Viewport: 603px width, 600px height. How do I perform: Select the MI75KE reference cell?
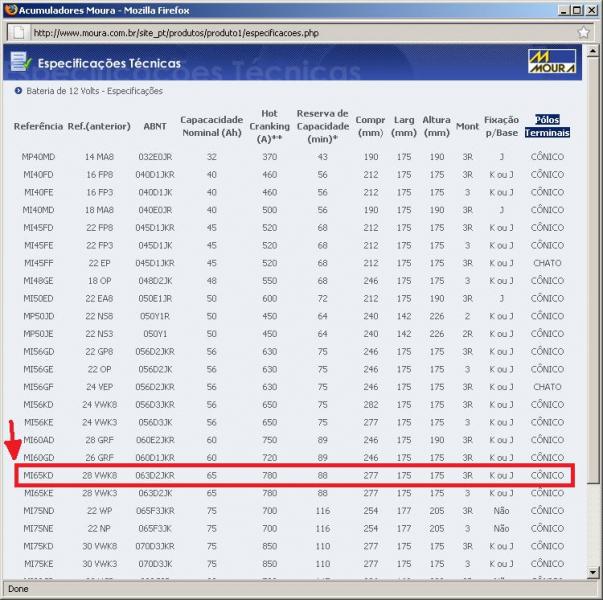tap(38, 564)
